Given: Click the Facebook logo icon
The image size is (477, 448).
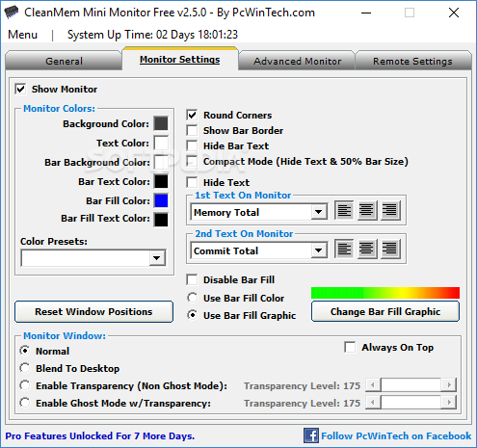Looking at the screenshot, I should [x=311, y=435].
